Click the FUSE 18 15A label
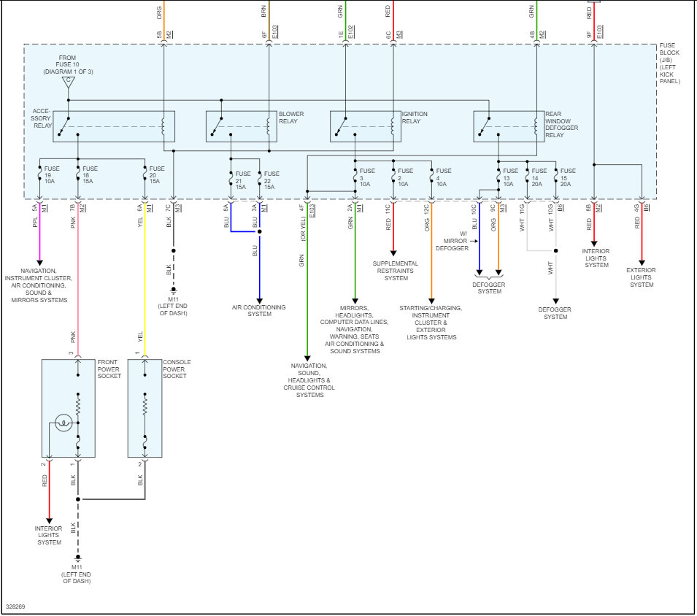This screenshot has height=616, width=697. pos(90,174)
